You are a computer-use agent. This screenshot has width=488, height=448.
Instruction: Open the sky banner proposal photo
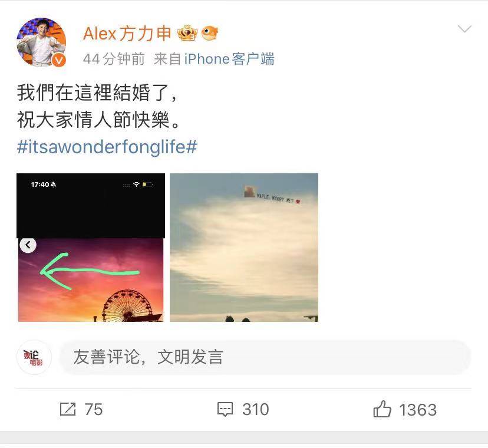(x=243, y=248)
